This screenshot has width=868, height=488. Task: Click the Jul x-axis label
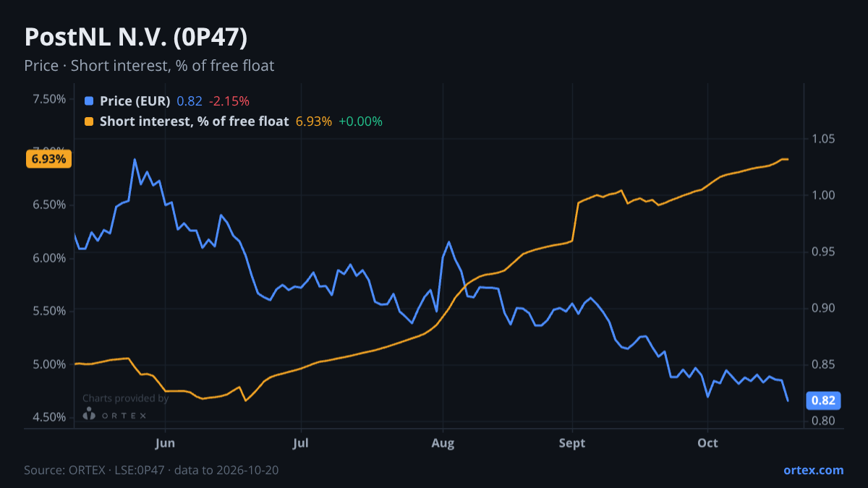pyautogui.click(x=302, y=443)
